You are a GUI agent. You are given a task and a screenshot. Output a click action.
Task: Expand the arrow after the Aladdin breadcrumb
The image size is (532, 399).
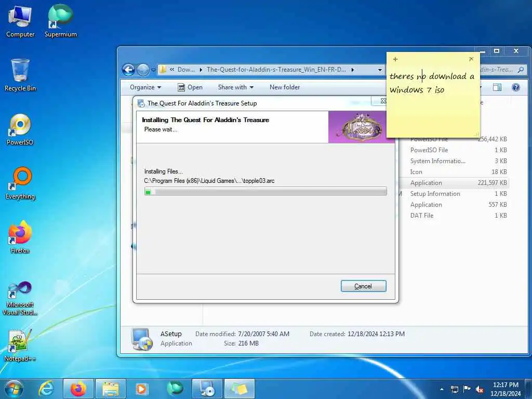(x=353, y=70)
